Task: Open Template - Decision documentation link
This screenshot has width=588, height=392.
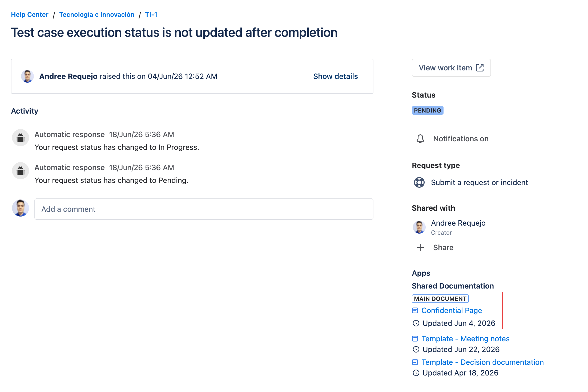Action: point(482,362)
